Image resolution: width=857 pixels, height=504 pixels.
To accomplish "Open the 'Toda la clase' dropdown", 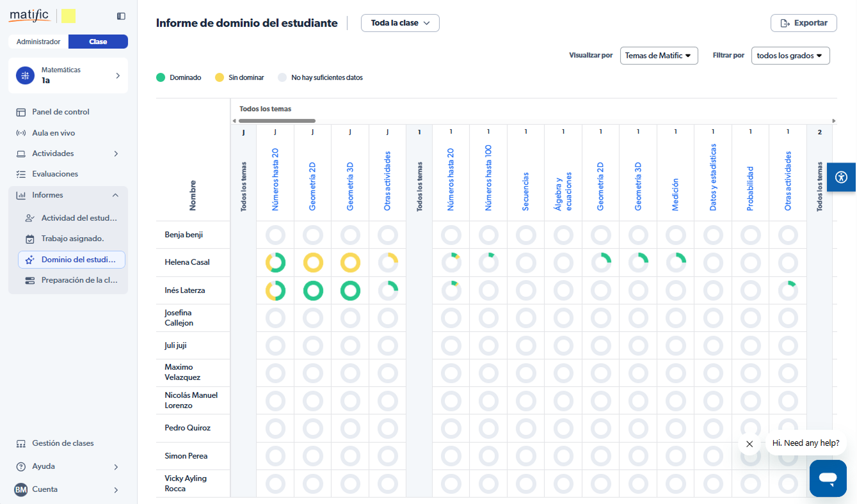I will tap(400, 23).
